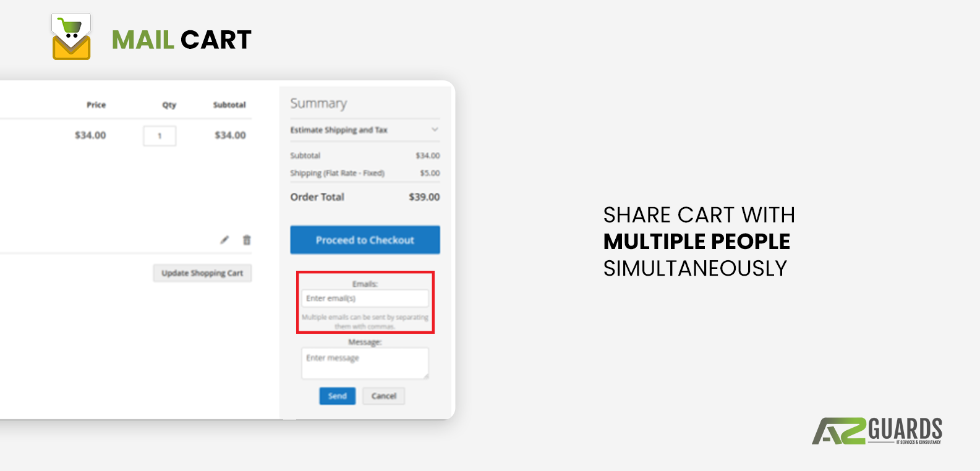Screen dimensions: 980x471
Task: Click the Summary panel heading
Action: (x=318, y=103)
